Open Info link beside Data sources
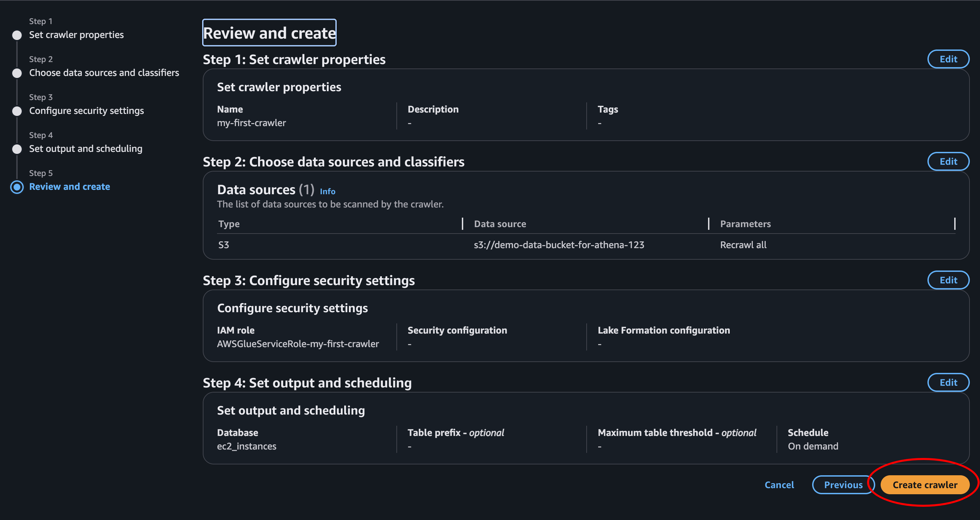This screenshot has width=980, height=520. (327, 191)
